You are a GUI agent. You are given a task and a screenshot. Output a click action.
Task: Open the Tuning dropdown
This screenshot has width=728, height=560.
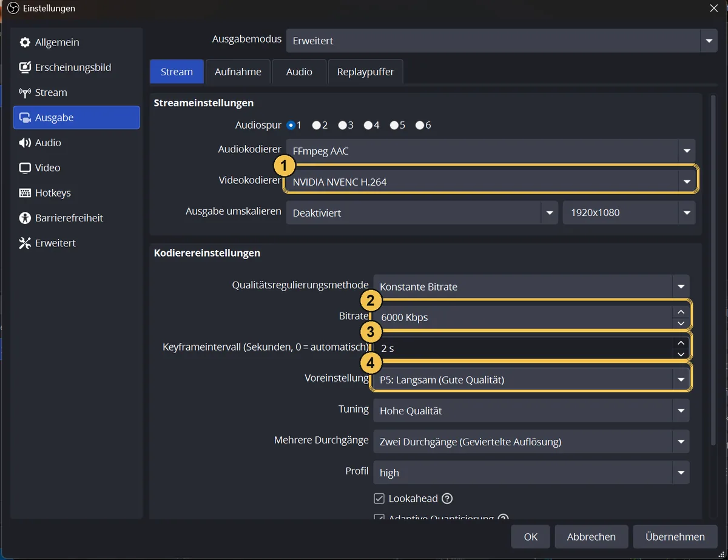(531, 411)
